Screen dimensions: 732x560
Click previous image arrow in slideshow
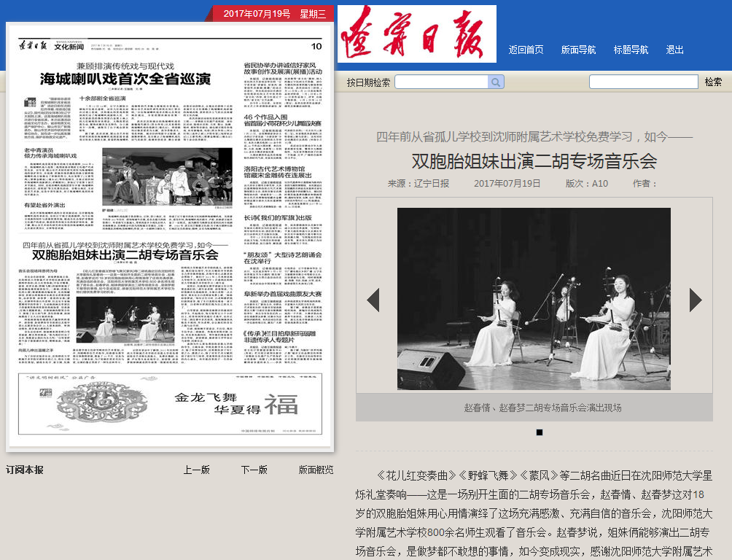[373, 300]
